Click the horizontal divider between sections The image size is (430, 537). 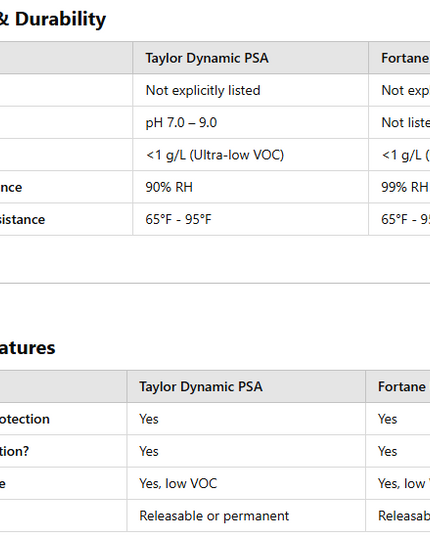(x=215, y=283)
